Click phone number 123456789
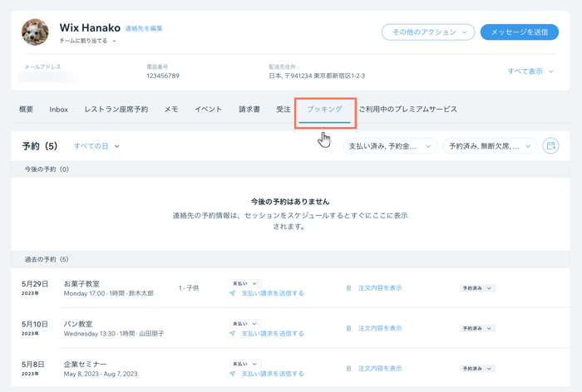The image size is (582, 392). [163, 76]
